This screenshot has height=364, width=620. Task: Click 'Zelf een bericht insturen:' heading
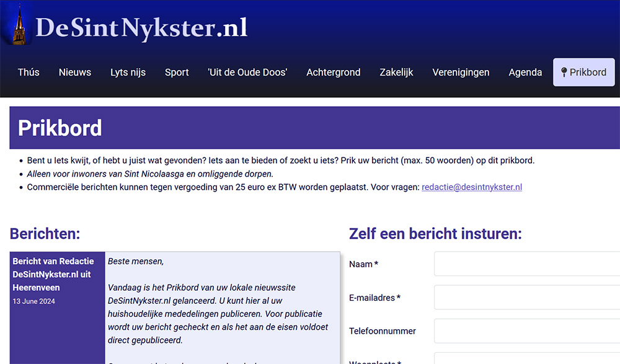[435, 234]
